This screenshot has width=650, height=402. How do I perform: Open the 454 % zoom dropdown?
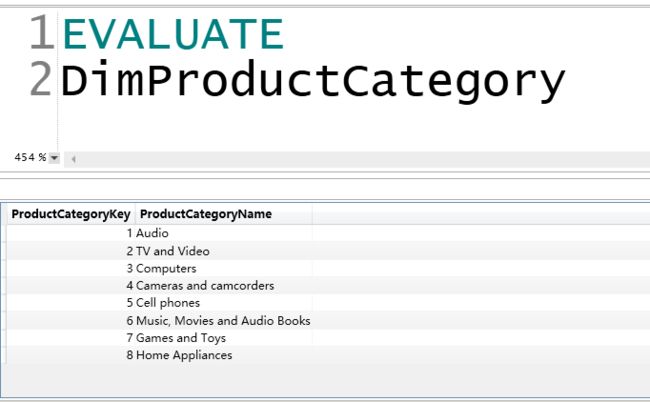[54, 158]
